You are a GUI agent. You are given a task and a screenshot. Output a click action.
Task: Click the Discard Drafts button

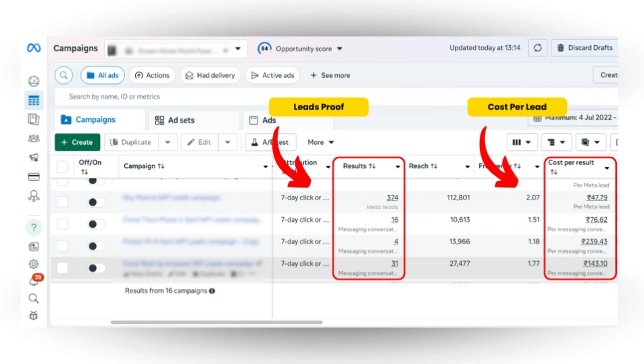click(585, 48)
